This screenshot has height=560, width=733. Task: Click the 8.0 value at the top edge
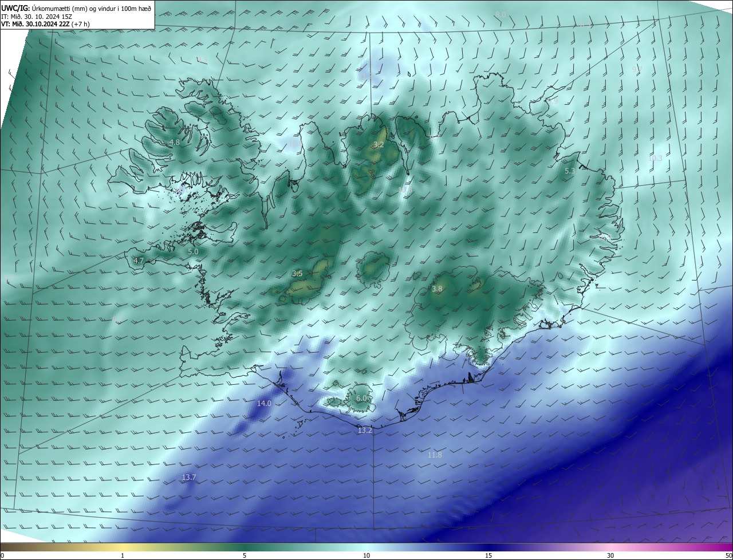point(501,14)
